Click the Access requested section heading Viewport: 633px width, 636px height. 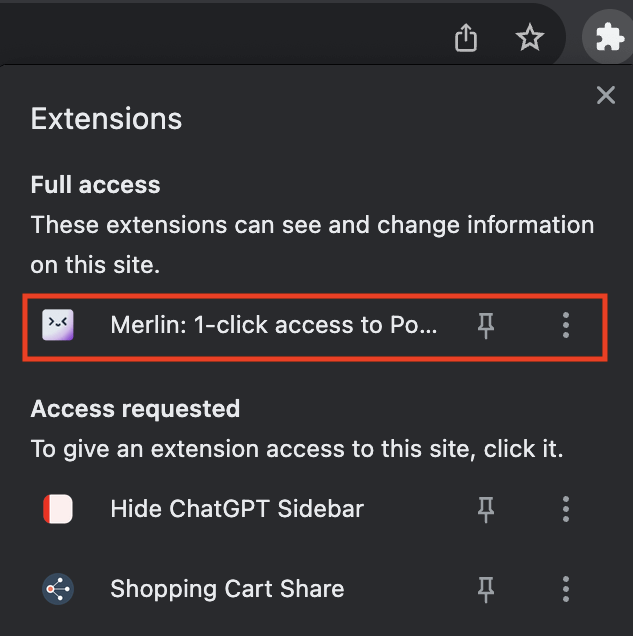(135, 408)
